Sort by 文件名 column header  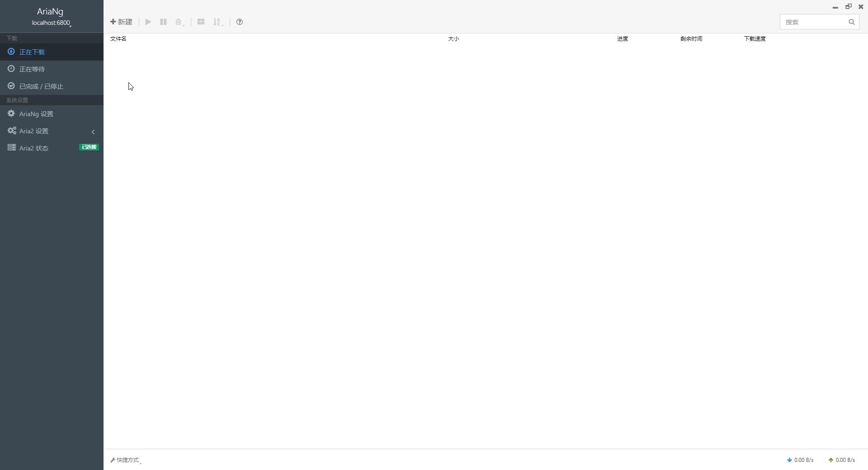coord(118,39)
